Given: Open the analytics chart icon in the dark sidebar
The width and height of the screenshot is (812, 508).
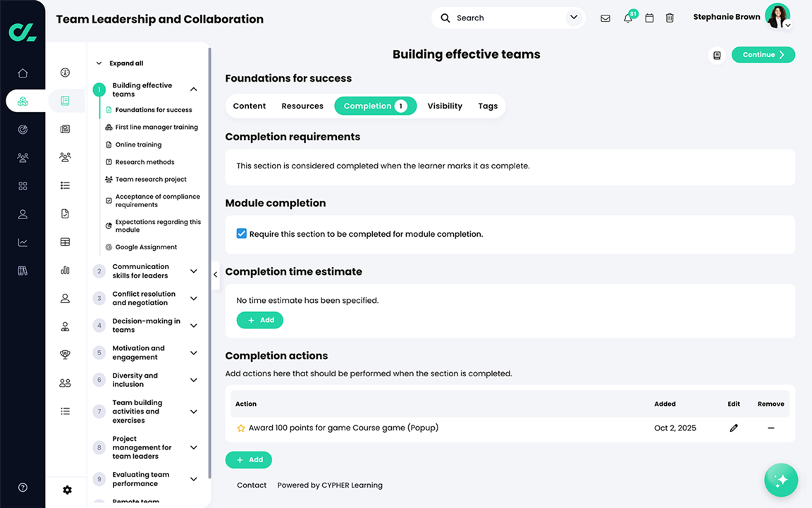Looking at the screenshot, I should pos(23,242).
